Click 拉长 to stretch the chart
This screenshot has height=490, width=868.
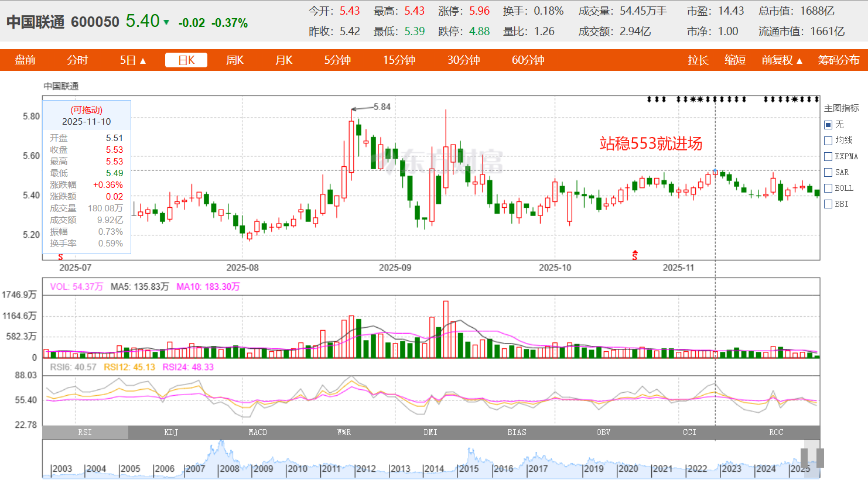[698, 60]
